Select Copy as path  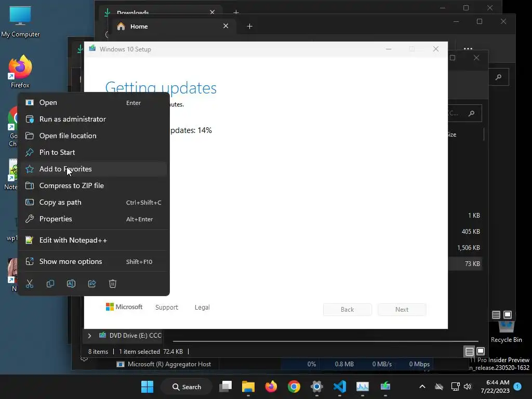click(94, 202)
